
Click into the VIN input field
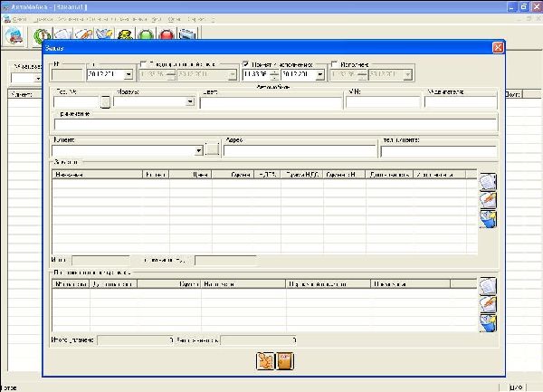click(382, 102)
